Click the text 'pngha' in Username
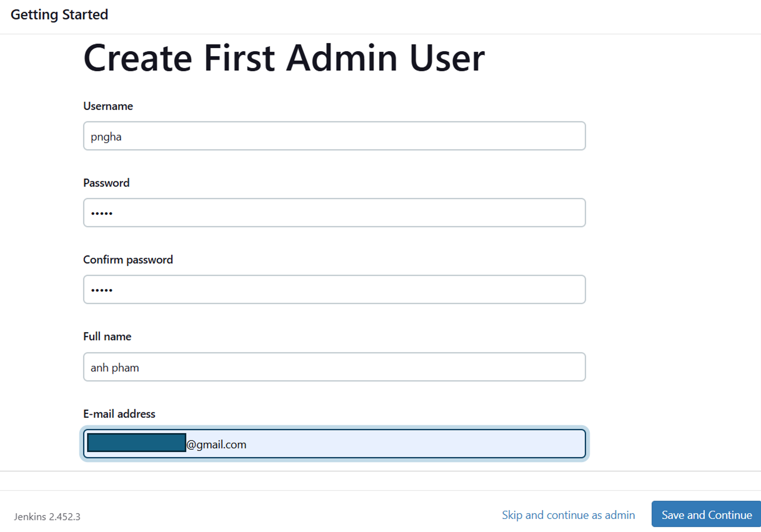The width and height of the screenshot is (761, 532). click(x=106, y=137)
